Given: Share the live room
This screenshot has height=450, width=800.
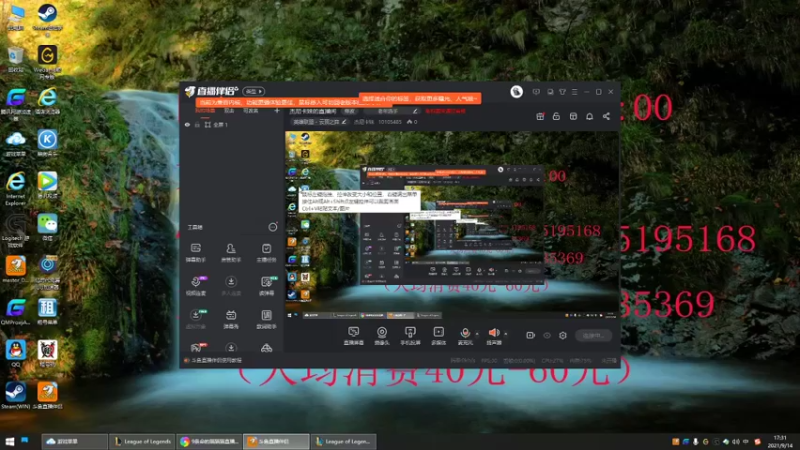Looking at the screenshot, I should [606, 116].
